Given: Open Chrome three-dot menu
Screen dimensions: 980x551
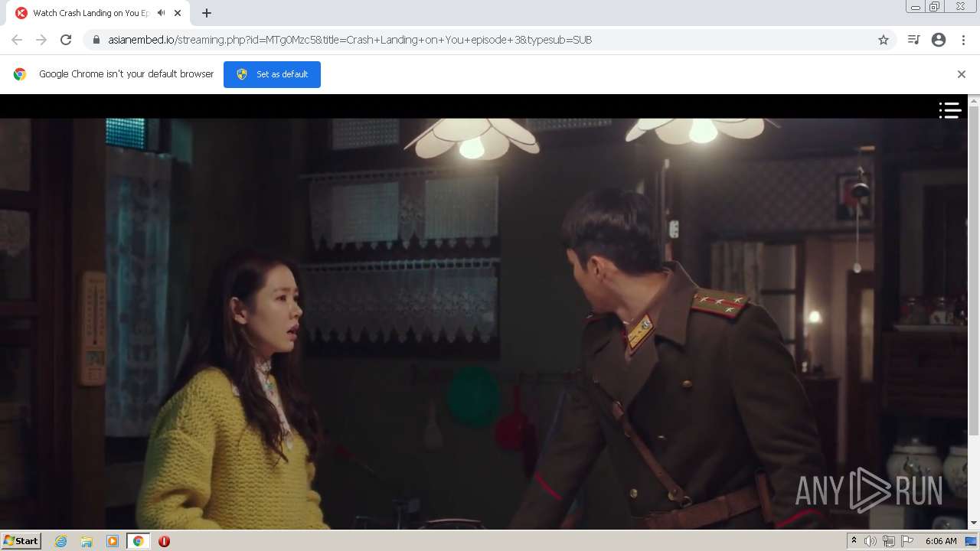Looking at the screenshot, I should pos(963,40).
